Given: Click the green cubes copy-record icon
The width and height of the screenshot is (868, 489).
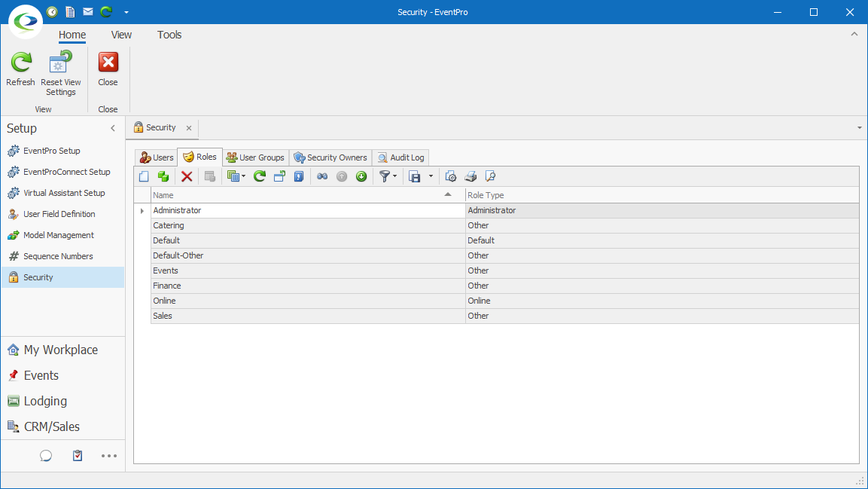Looking at the screenshot, I should (x=163, y=176).
